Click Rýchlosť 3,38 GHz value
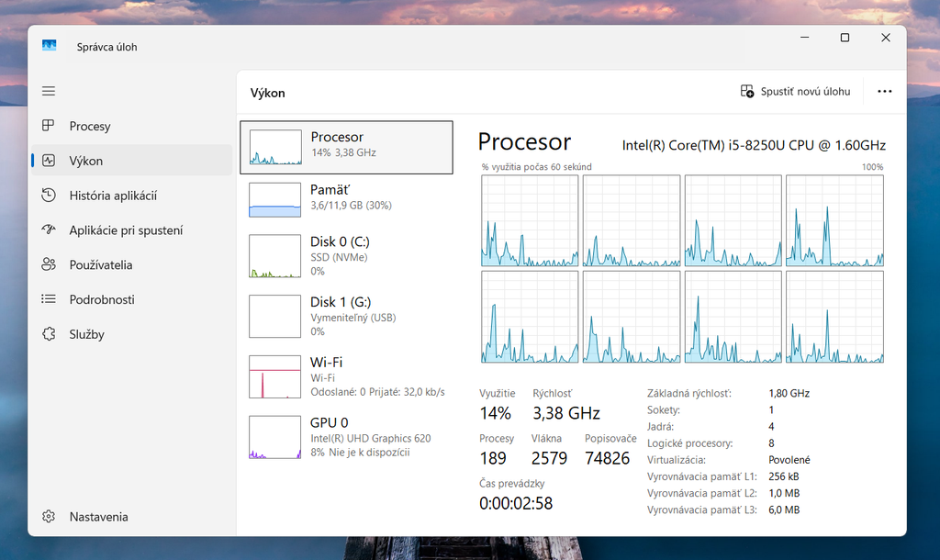 click(566, 413)
